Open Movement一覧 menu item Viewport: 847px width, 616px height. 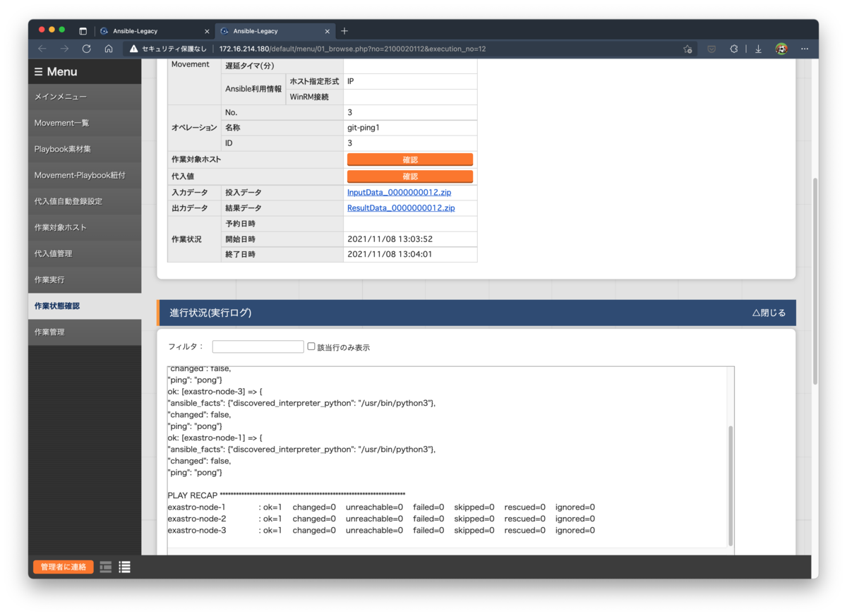pos(85,123)
